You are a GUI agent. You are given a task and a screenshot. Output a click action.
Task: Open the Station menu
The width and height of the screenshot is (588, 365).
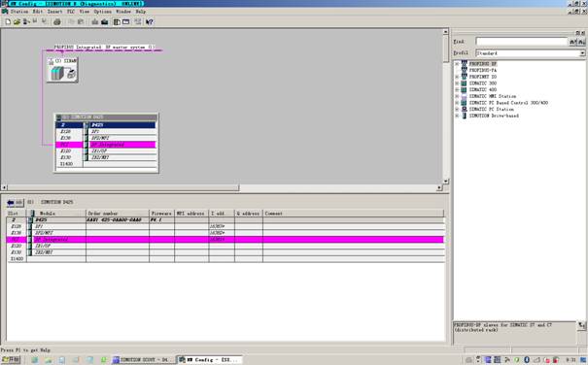pyautogui.click(x=19, y=12)
